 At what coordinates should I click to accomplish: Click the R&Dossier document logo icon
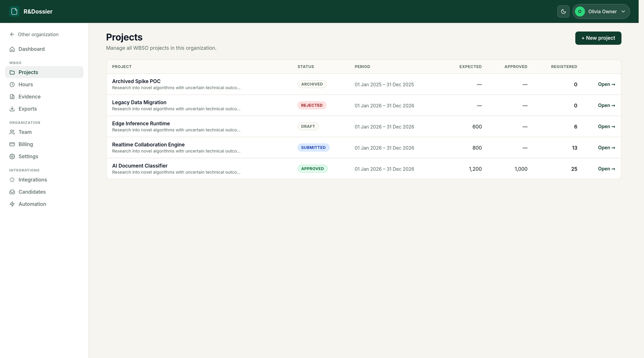point(14,11)
